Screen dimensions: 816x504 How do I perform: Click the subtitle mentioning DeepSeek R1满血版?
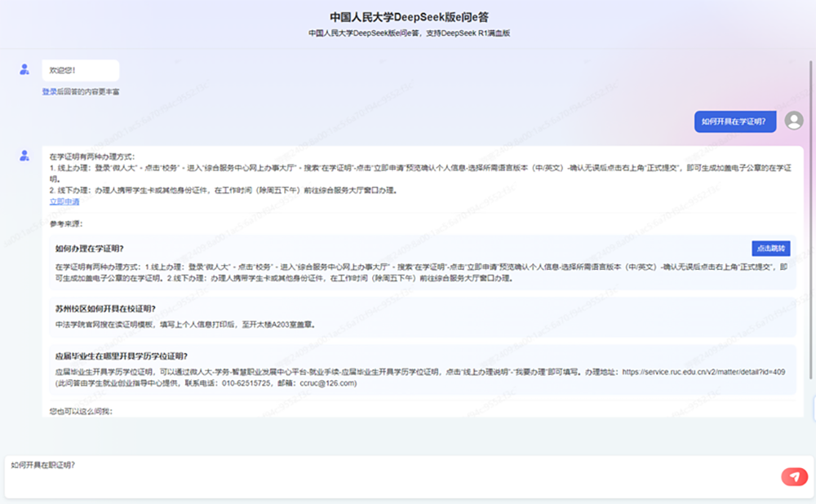[409, 33]
